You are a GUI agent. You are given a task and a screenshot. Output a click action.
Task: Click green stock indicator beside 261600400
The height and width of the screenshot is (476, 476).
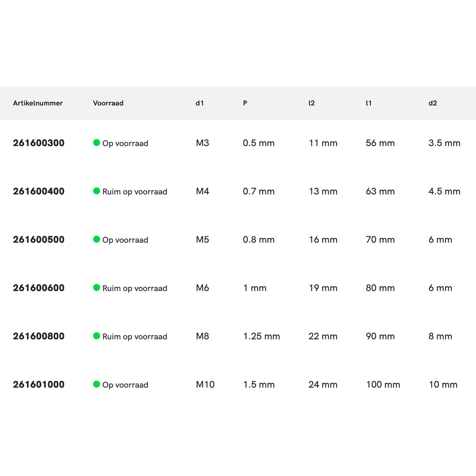(x=96, y=191)
